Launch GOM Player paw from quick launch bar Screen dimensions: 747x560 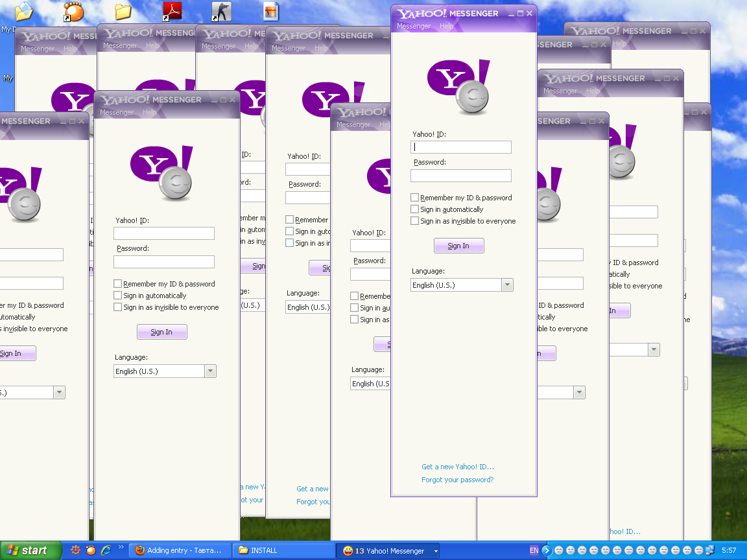click(x=91, y=550)
